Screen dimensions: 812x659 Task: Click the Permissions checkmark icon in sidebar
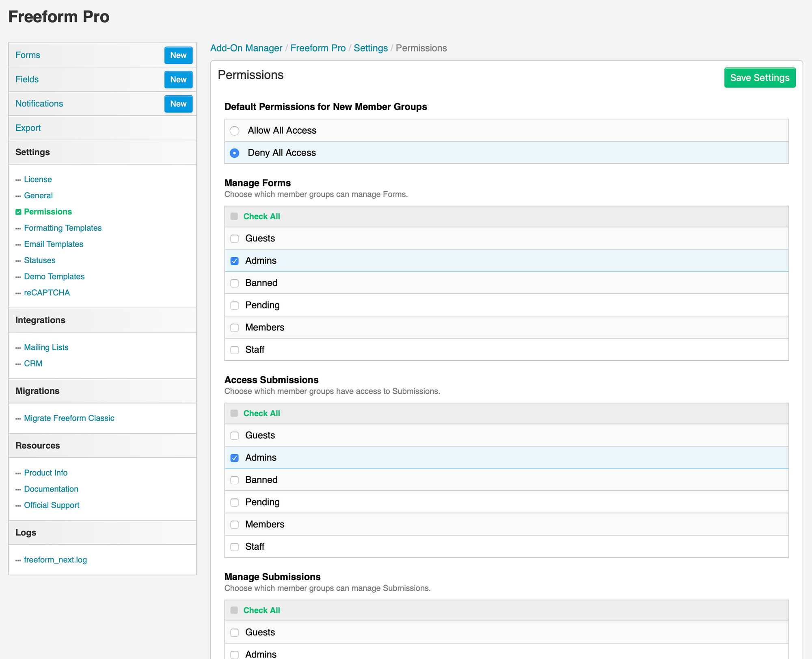point(18,212)
